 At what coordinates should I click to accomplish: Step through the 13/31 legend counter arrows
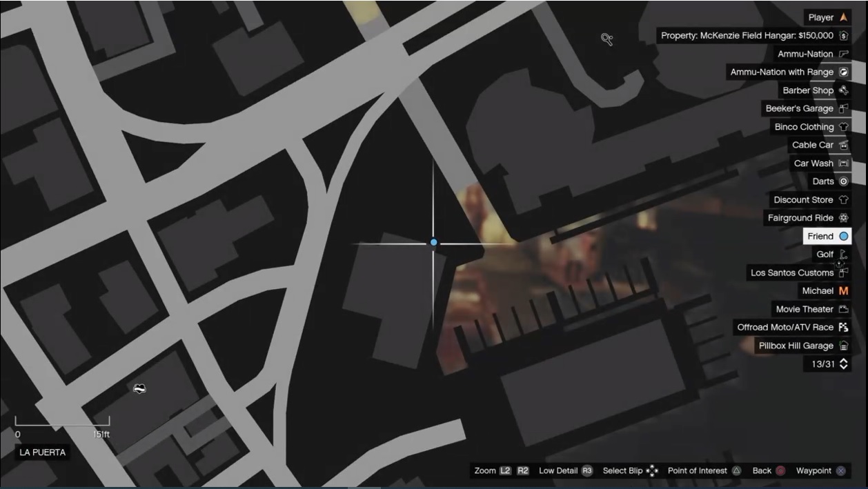point(843,364)
